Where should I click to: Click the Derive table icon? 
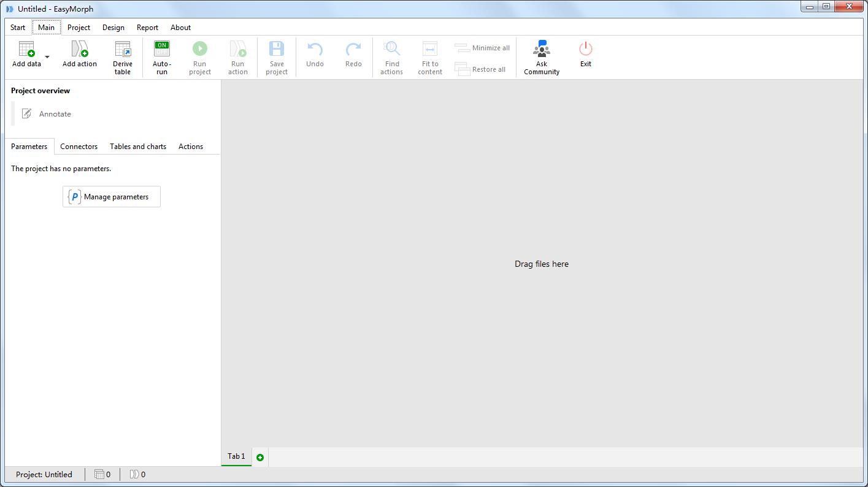coord(123,49)
